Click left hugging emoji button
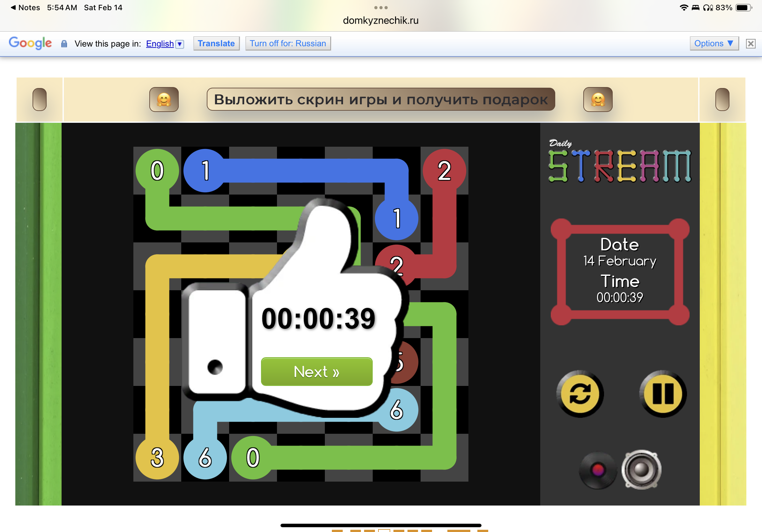 pos(164,100)
